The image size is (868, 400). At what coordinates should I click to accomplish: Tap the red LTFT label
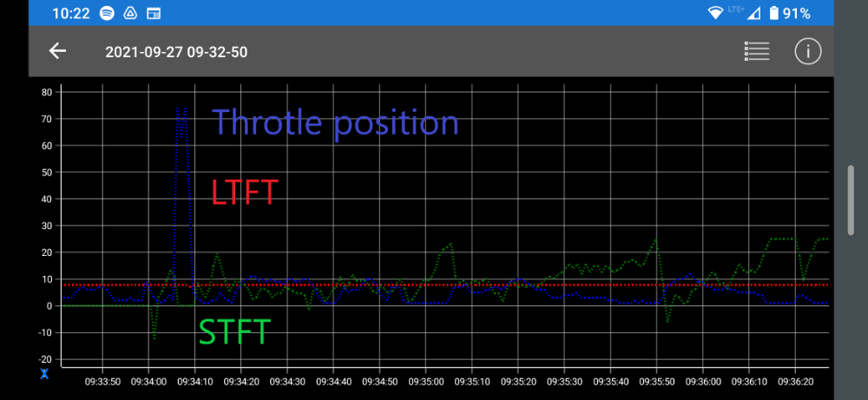coord(244,192)
